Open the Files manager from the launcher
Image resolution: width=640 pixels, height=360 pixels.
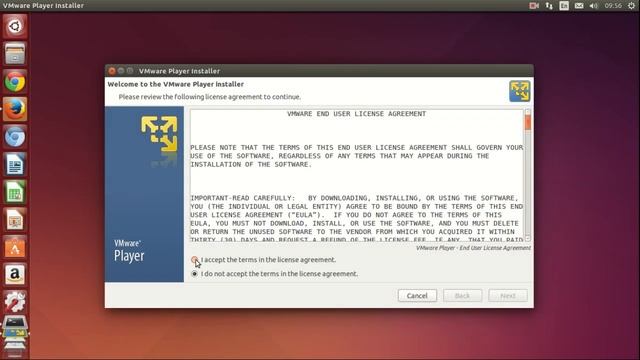[15, 54]
